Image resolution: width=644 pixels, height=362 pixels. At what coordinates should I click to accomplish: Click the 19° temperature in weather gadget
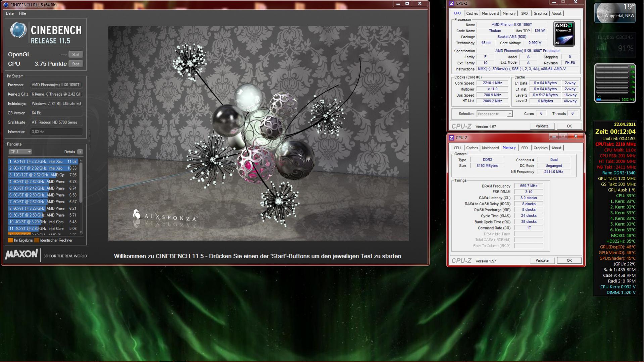point(629,7)
